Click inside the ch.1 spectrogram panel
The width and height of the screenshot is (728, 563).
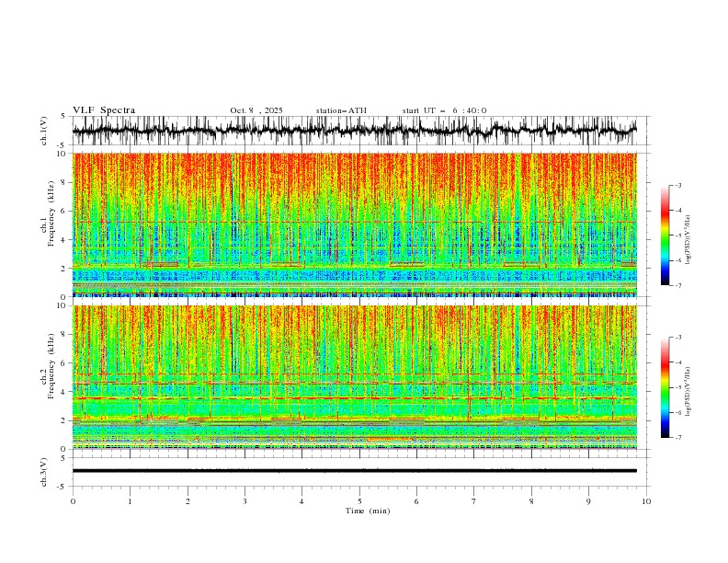pyautogui.click(x=354, y=224)
